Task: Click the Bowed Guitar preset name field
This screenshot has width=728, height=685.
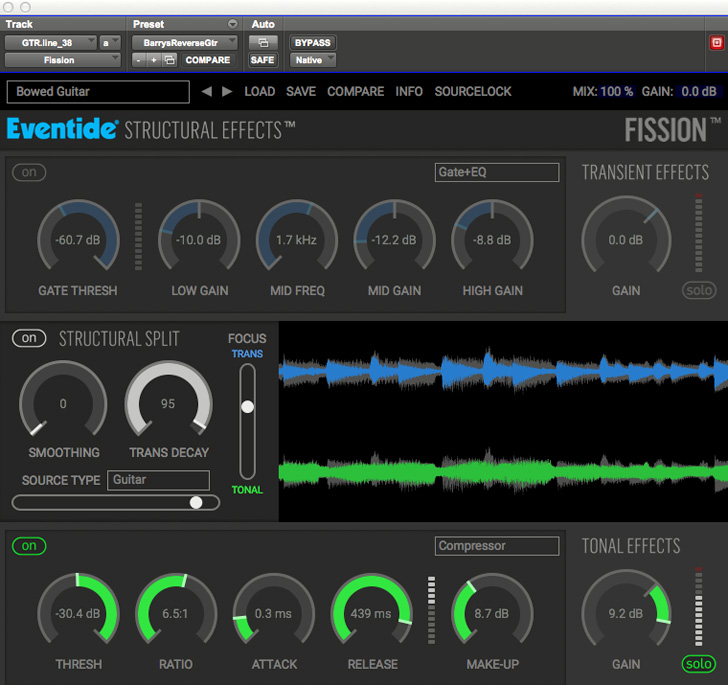Action: click(x=98, y=91)
